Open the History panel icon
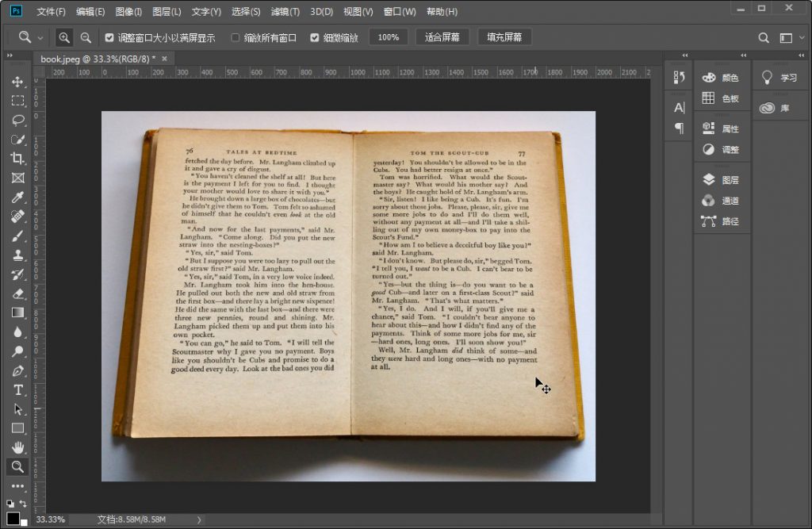The image size is (812, 529). pyautogui.click(x=679, y=77)
